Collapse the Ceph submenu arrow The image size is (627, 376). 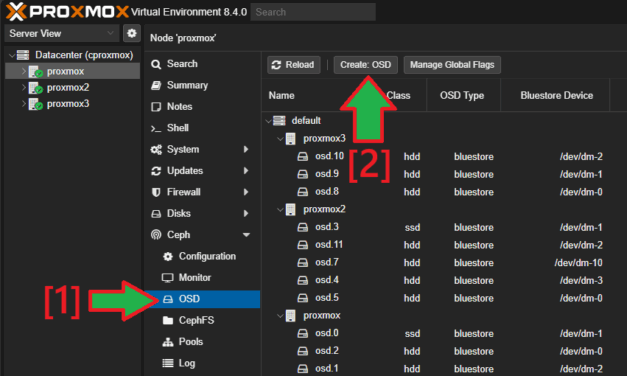tap(246, 235)
